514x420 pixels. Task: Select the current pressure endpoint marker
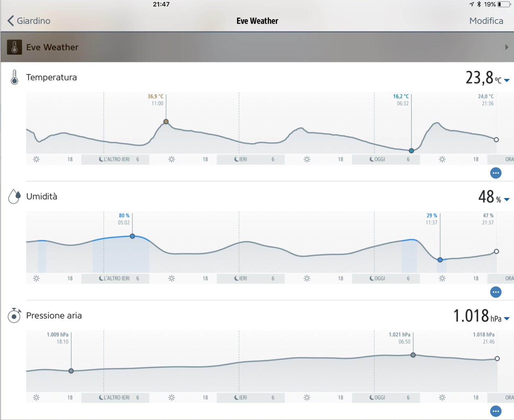click(497, 358)
